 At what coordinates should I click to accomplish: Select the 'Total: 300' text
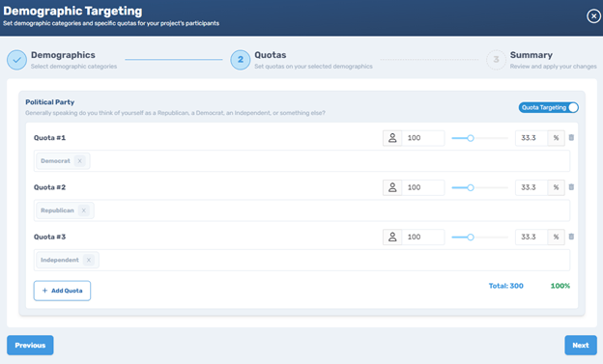(x=505, y=286)
